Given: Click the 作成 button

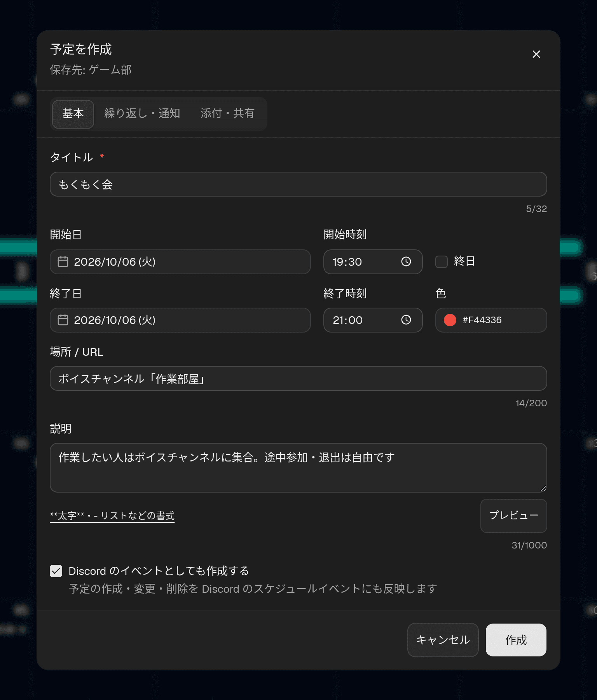Looking at the screenshot, I should (516, 640).
